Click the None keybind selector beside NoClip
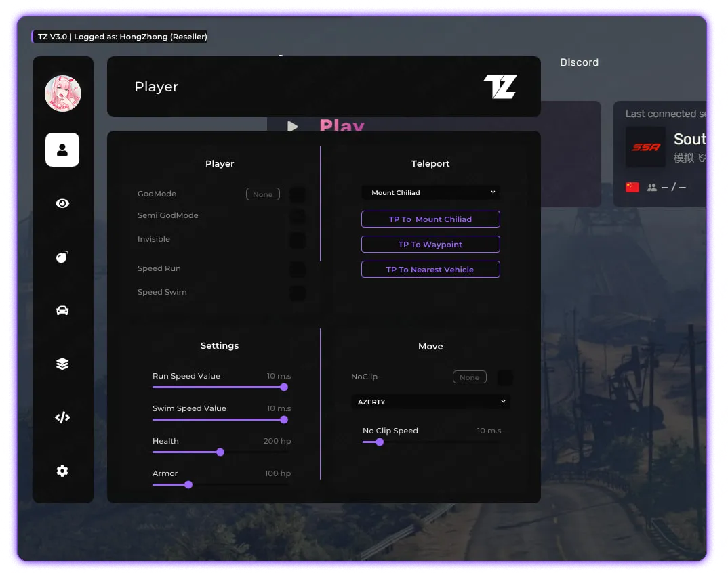 (x=469, y=377)
